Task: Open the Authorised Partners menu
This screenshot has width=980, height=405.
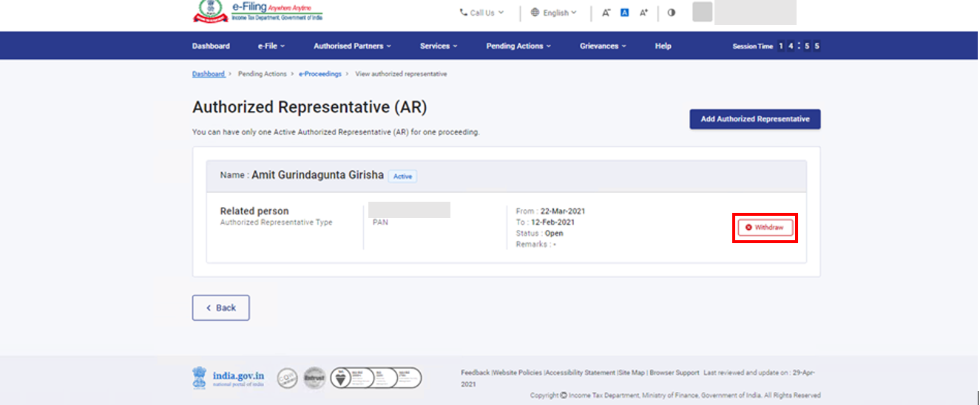Action: click(x=352, y=46)
